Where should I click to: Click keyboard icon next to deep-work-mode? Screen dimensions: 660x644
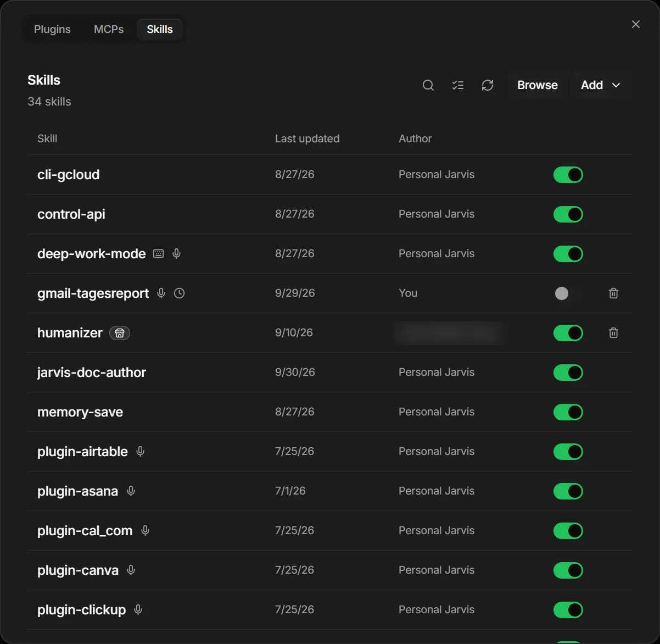pyautogui.click(x=159, y=253)
